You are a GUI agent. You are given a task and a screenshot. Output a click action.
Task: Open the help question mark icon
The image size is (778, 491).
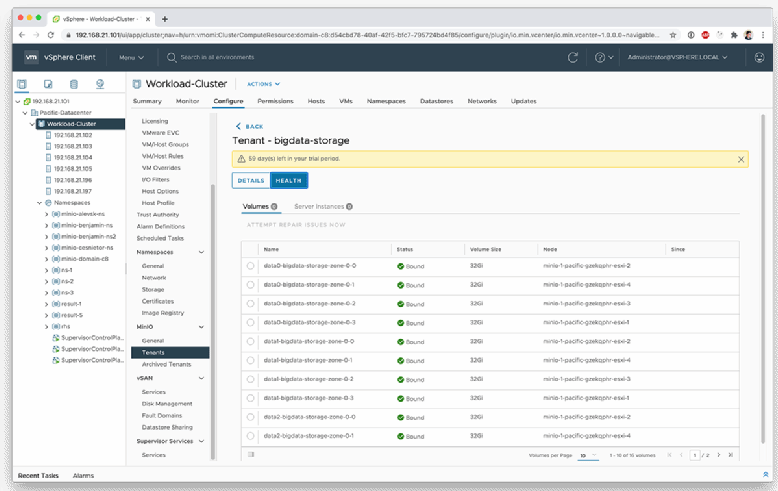pyautogui.click(x=600, y=58)
